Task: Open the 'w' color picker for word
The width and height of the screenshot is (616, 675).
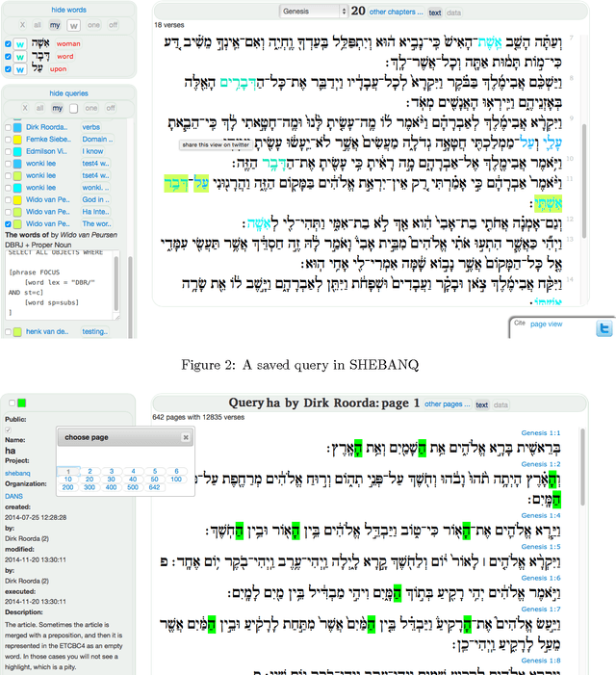Action: pyautogui.click(x=20, y=57)
